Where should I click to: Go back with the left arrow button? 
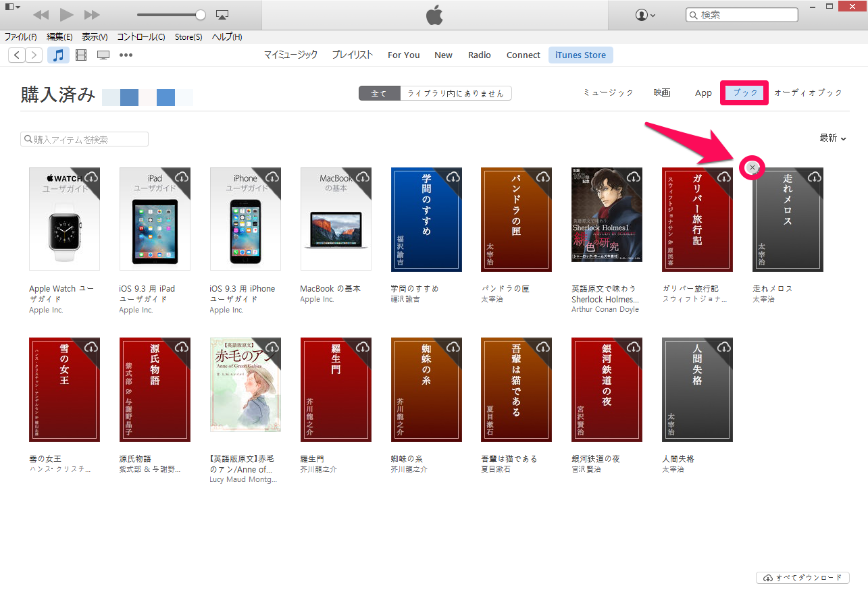pos(16,55)
